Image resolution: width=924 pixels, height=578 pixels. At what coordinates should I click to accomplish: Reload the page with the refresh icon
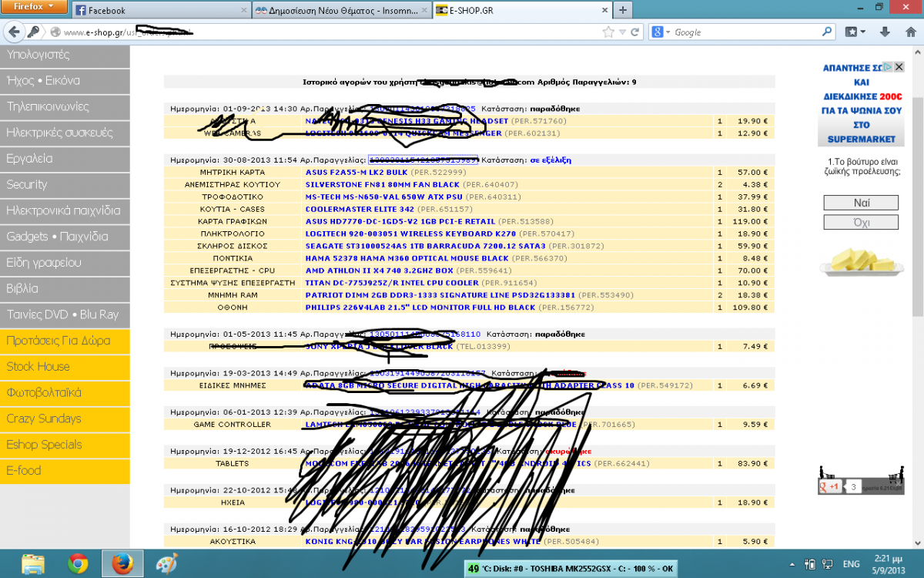point(635,32)
